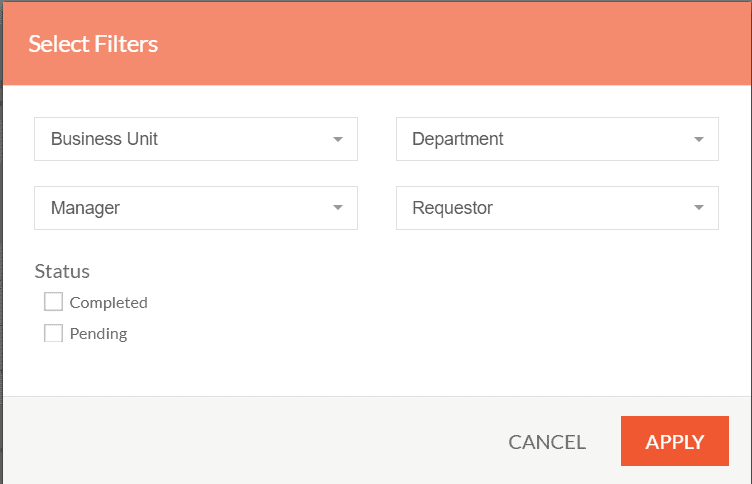Click the Business Unit placeholder text
Viewport: 752px width, 484px height.
tap(104, 139)
